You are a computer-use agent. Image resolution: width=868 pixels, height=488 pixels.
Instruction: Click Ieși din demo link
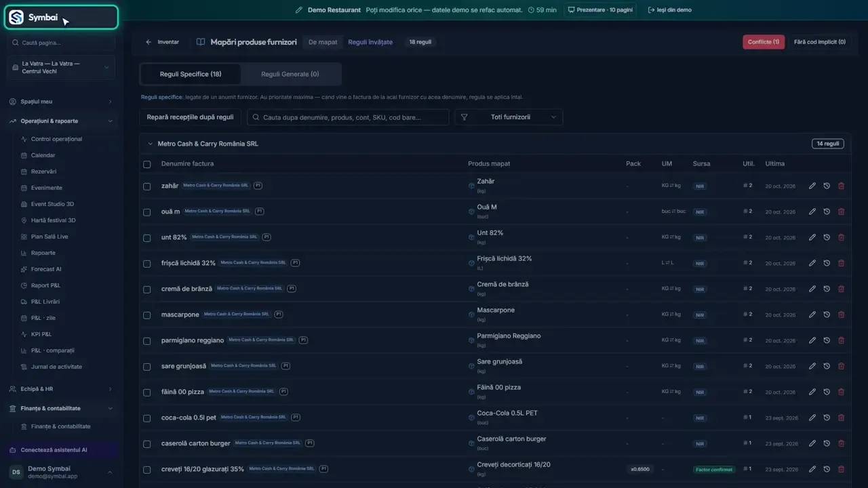point(670,10)
